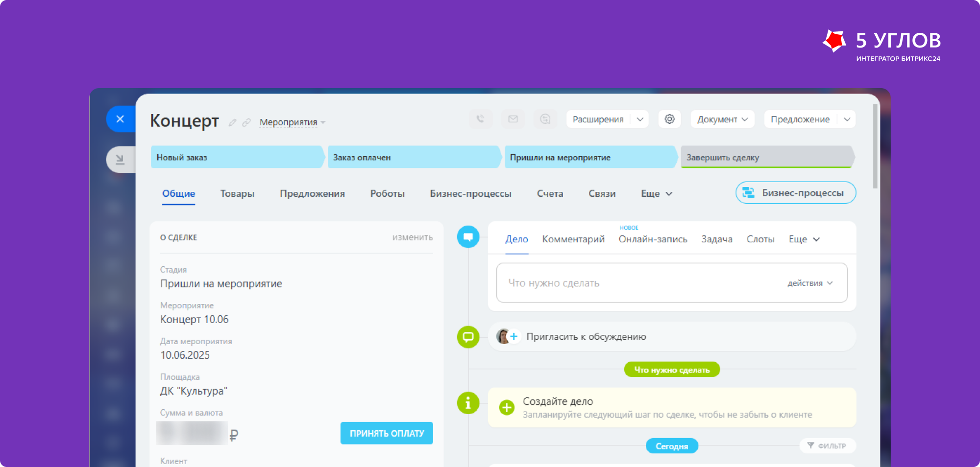Expand Еще in the main tabs
Viewport: 980px width, 467px height.
point(657,194)
